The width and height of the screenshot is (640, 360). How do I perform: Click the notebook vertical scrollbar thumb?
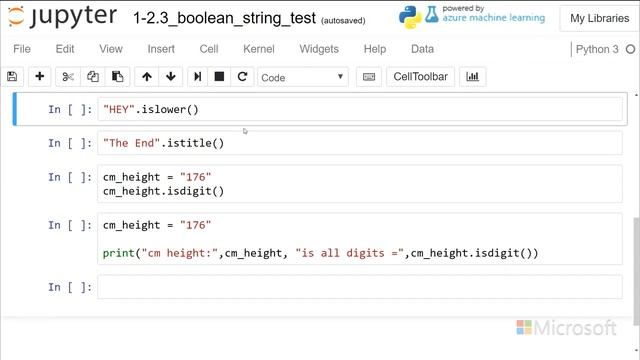click(636, 271)
